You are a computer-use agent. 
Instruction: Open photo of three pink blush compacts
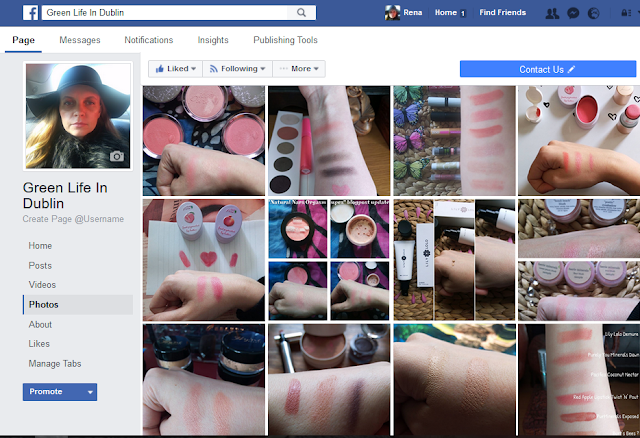click(x=204, y=140)
